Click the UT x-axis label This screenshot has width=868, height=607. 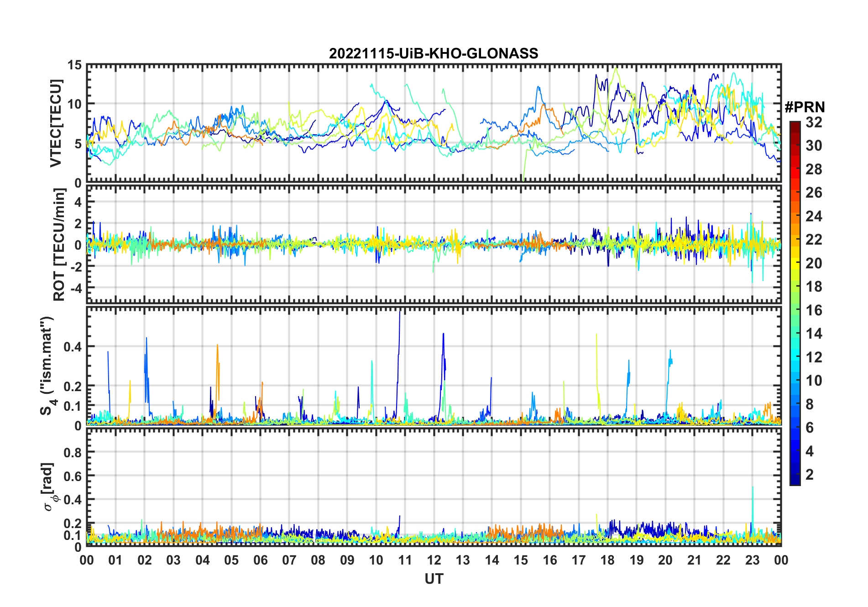(x=434, y=579)
